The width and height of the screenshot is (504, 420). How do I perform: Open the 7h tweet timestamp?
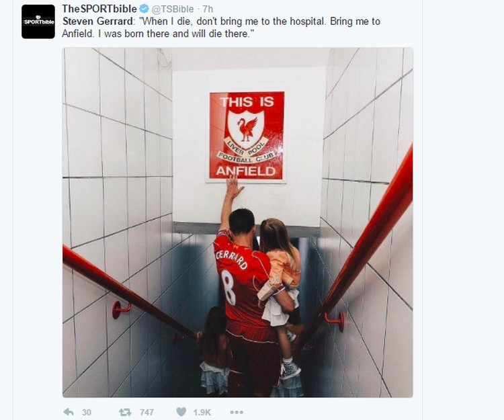pyautogui.click(x=208, y=9)
